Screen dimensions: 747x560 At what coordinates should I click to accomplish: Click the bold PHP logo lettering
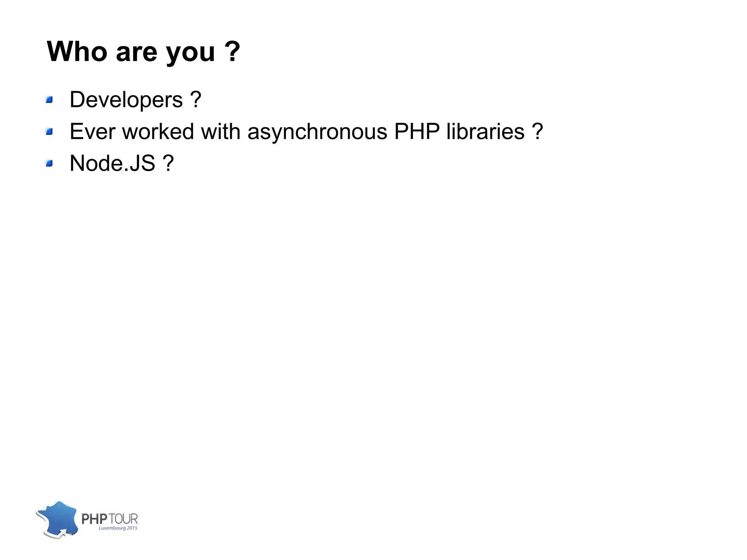(x=94, y=519)
